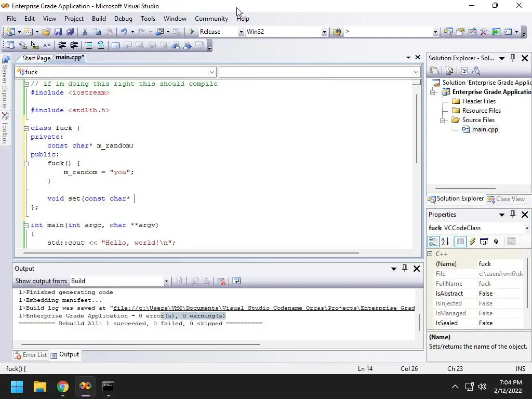Click the Start Page green arrow icon
Viewport: 532px width, 399px height.
tap(496, 32)
